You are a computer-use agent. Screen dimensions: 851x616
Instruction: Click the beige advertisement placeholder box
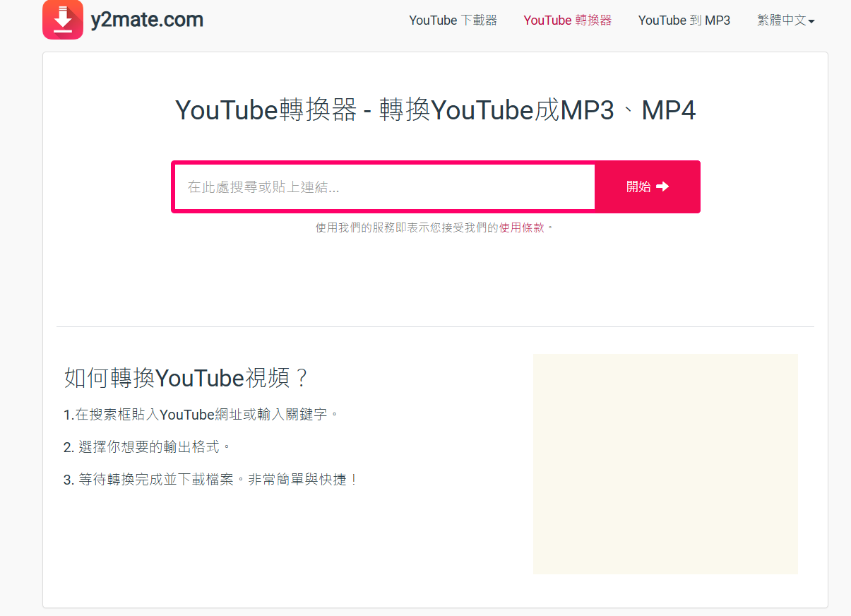(x=665, y=464)
